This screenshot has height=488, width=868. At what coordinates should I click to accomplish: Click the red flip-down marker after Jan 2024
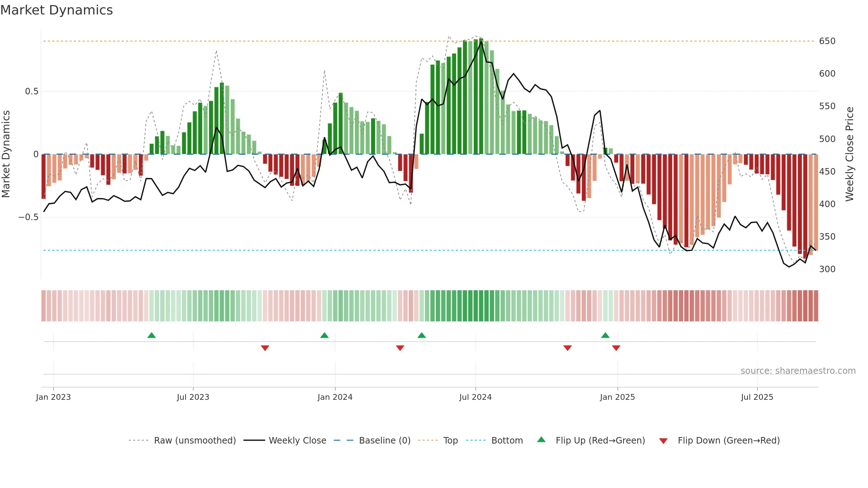[x=400, y=348]
